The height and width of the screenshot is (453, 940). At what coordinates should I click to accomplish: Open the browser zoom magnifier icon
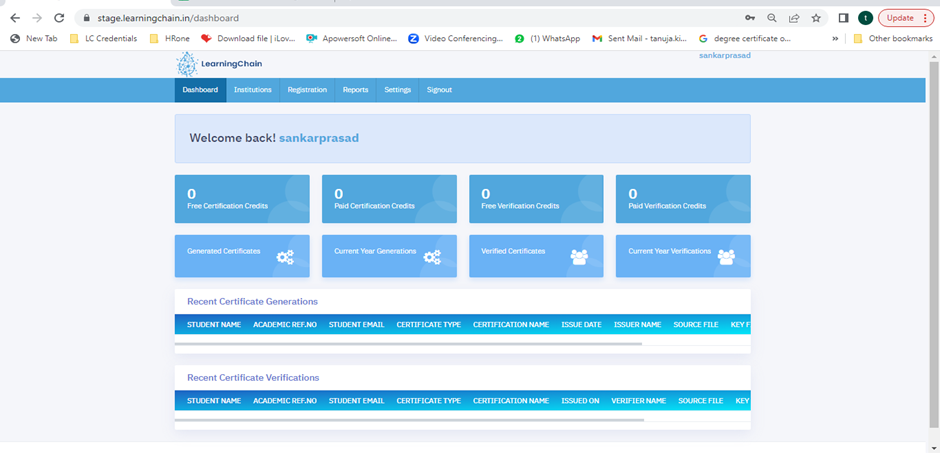point(772,18)
